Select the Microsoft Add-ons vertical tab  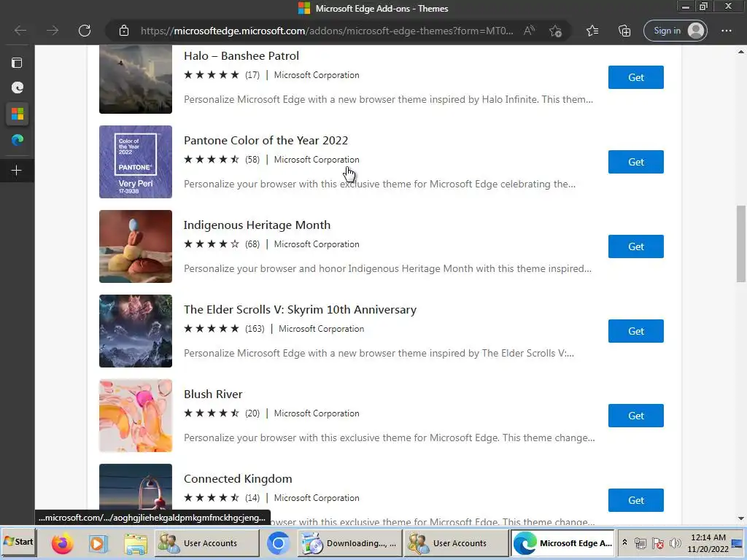[x=18, y=114]
